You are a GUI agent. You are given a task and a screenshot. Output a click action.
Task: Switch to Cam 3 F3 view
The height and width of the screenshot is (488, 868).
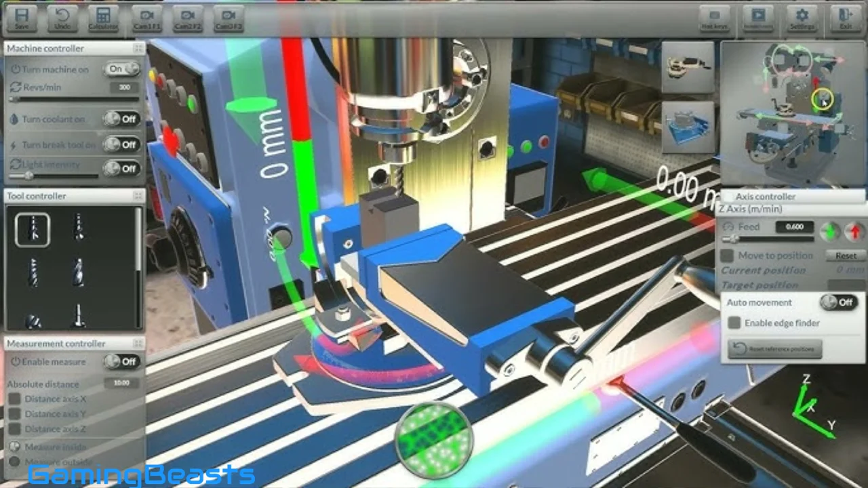(x=229, y=19)
